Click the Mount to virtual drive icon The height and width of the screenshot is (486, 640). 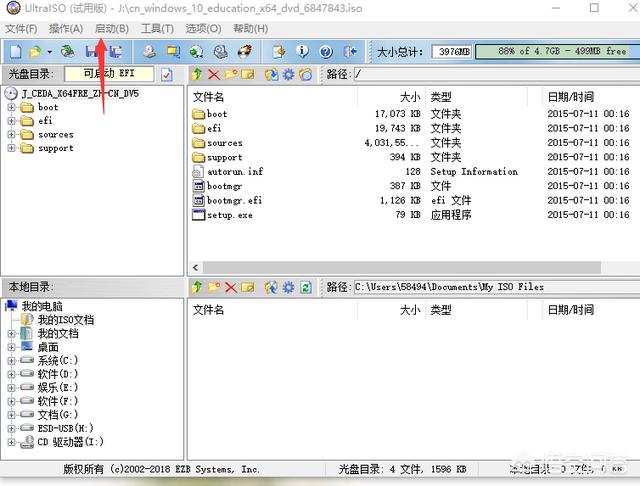[x=221, y=51]
